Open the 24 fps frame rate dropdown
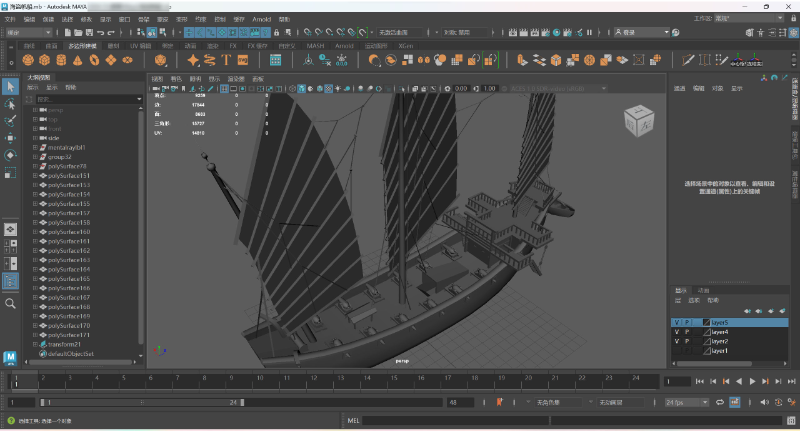800x431 pixels. pos(687,402)
